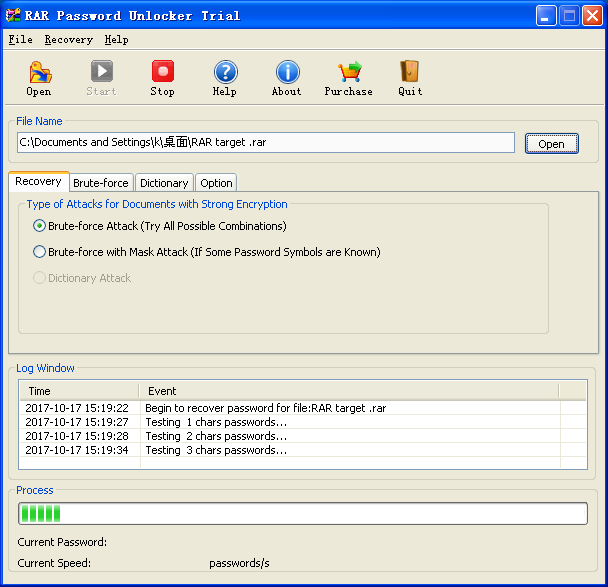Click the Open button beside file name
Image resolution: width=608 pixels, height=587 pixels.
[551, 144]
